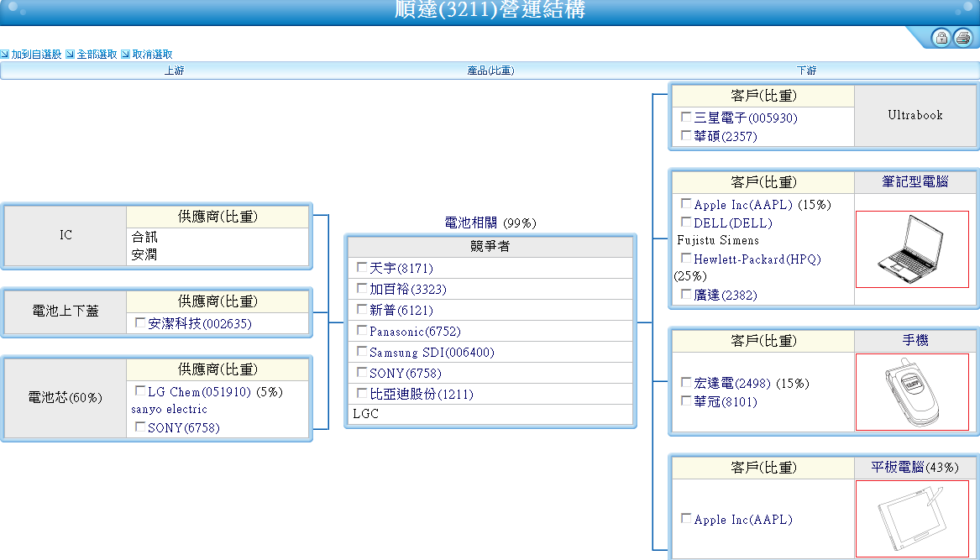Check the Apple Inc(AAPL) checkbox under 平板電腦
Screen dimensions: 980x560
tap(685, 518)
